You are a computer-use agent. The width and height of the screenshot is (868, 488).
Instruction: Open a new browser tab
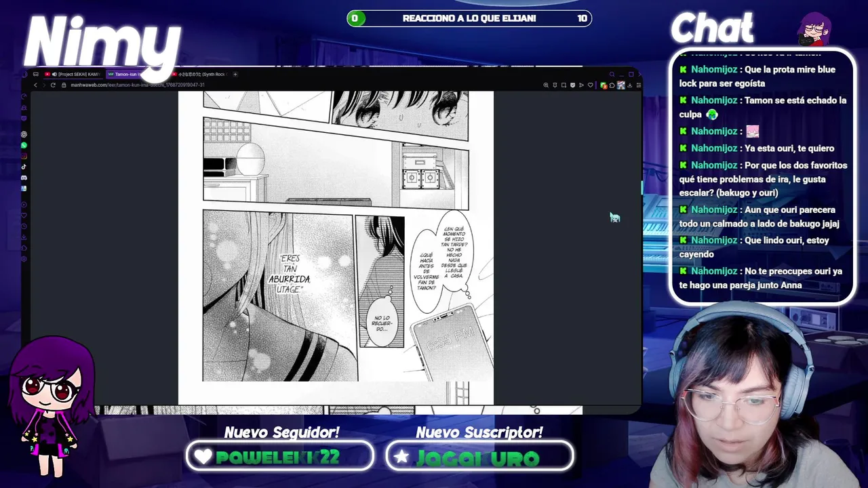pyautogui.click(x=235, y=74)
